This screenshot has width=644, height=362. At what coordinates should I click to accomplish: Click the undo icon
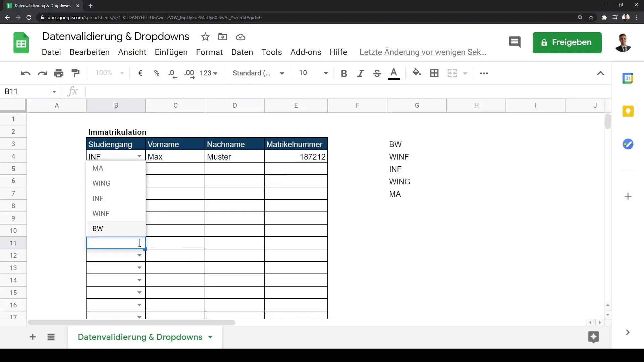click(25, 73)
